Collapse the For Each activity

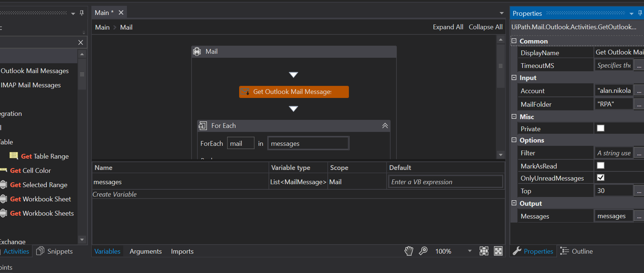point(385,126)
